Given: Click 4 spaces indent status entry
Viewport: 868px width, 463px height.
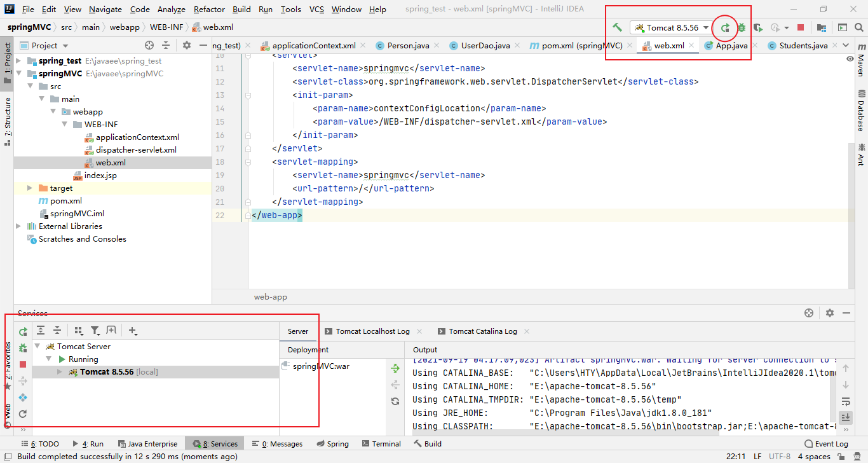Looking at the screenshot, I should click(x=814, y=456).
